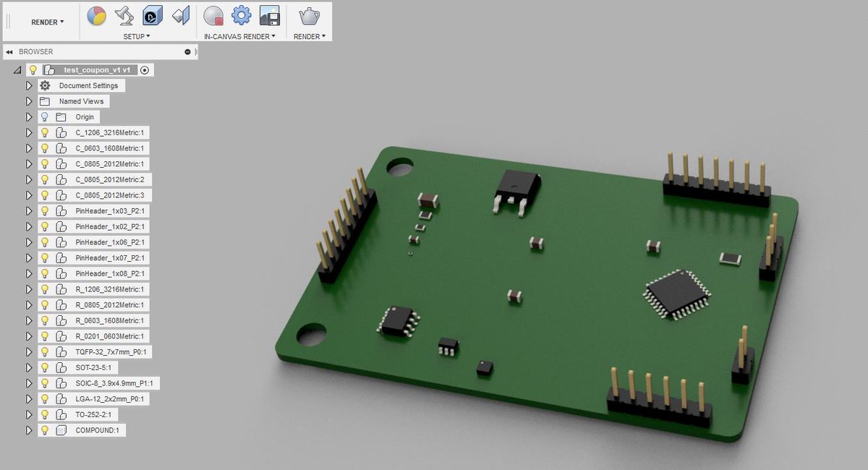The image size is (868, 470).
Task: Select PinHeader_1x02_P2:1 in browser
Action: [110, 226]
